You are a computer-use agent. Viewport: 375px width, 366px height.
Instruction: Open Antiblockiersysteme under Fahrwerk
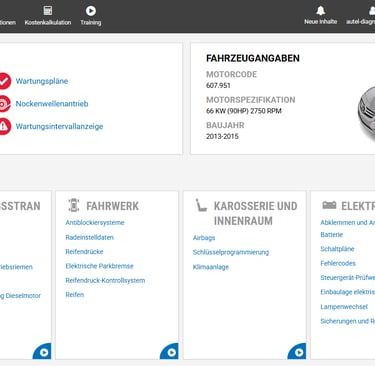tap(95, 223)
